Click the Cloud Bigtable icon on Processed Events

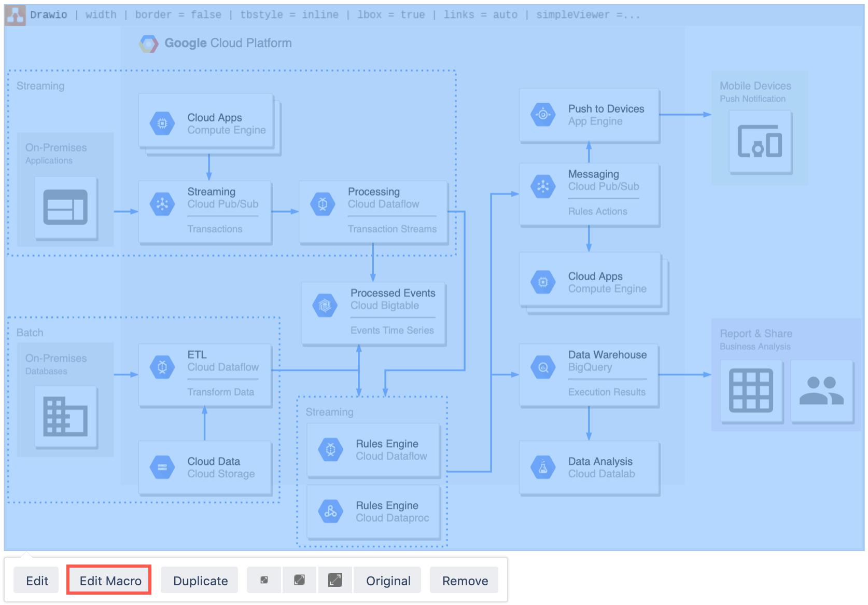pyautogui.click(x=324, y=306)
